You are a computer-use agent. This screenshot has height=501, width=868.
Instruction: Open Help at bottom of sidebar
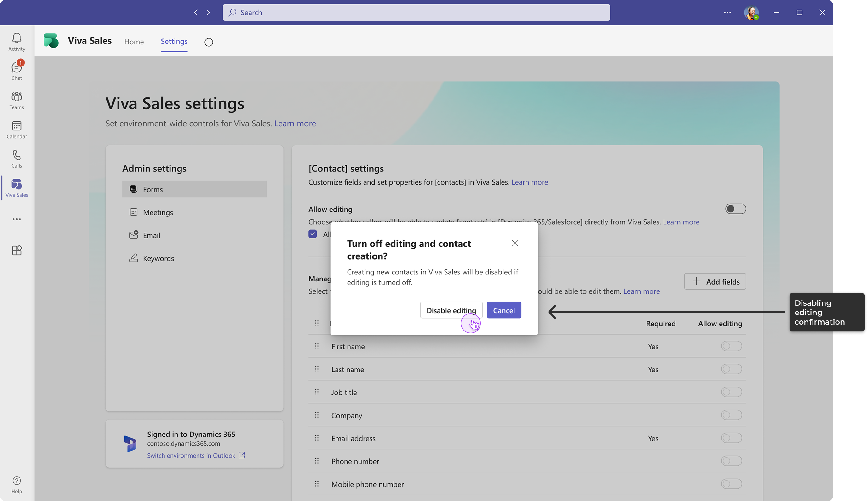coord(16,485)
